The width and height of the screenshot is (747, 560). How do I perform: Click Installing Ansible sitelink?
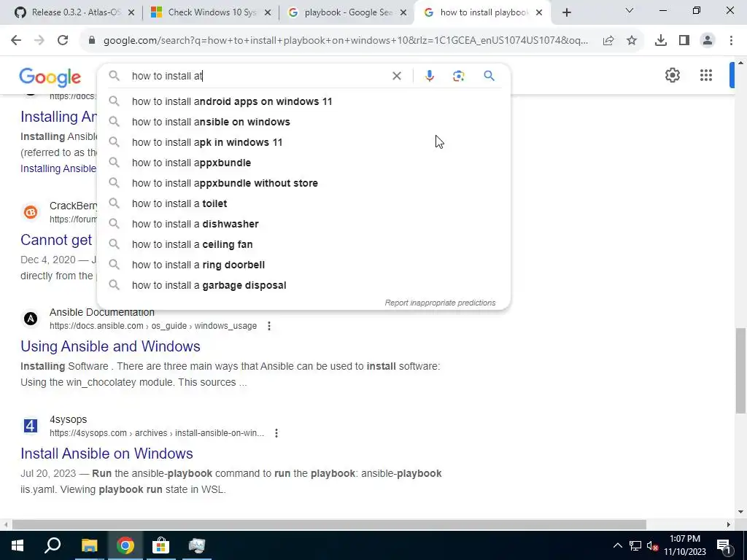click(x=58, y=168)
